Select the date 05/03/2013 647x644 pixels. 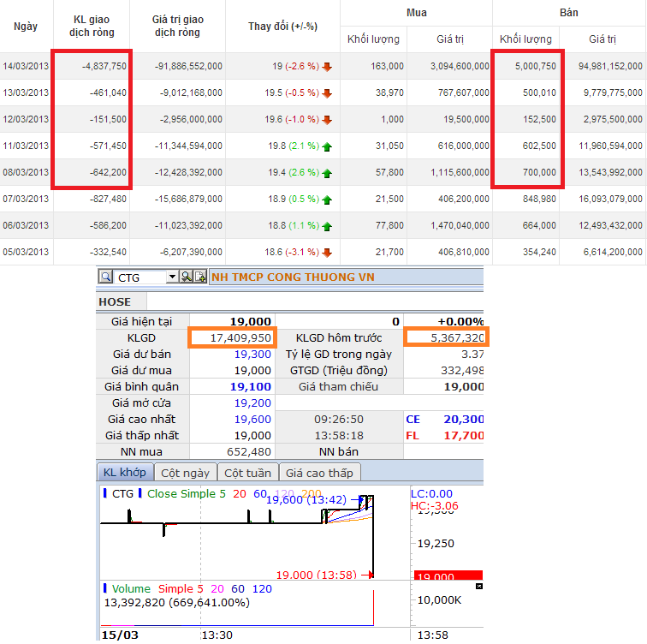pos(26,252)
